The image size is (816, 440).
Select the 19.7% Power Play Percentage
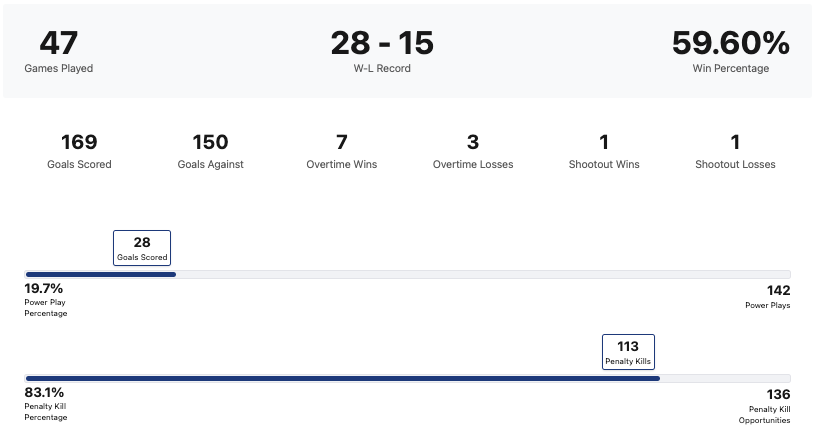pyautogui.click(x=46, y=299)
